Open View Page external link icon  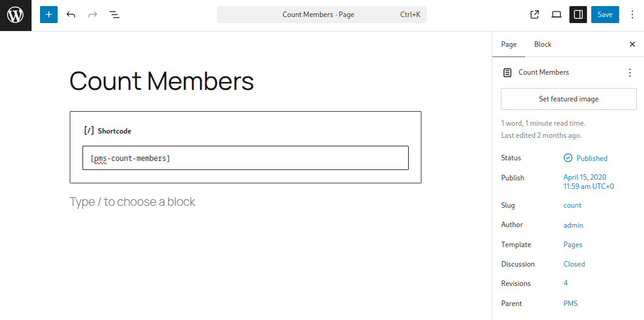click(x=534, y=15)
